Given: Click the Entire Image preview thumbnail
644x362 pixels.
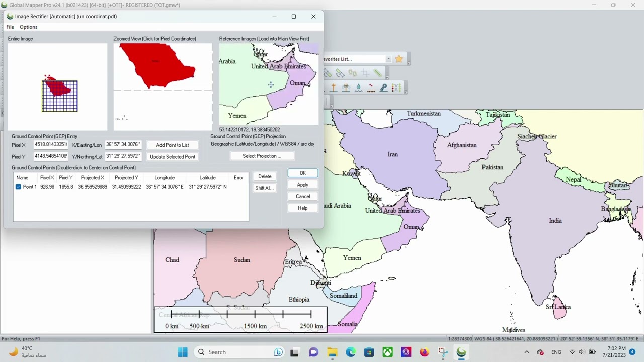Looking at the screenshot, I should (57, 86).
